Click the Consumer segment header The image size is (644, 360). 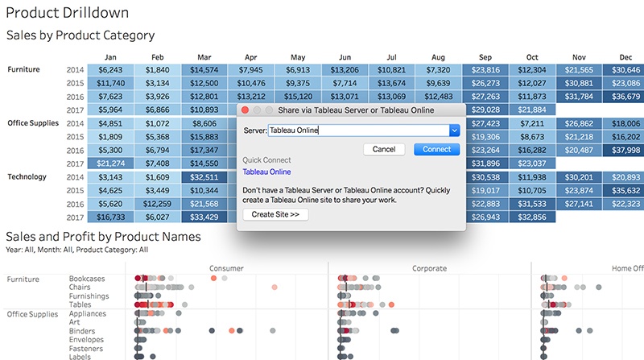click(x=226, y=268)
